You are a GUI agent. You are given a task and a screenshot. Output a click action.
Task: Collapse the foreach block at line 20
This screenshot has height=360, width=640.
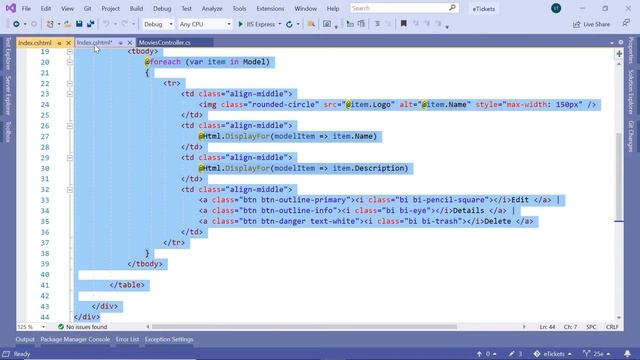point(69,62)
